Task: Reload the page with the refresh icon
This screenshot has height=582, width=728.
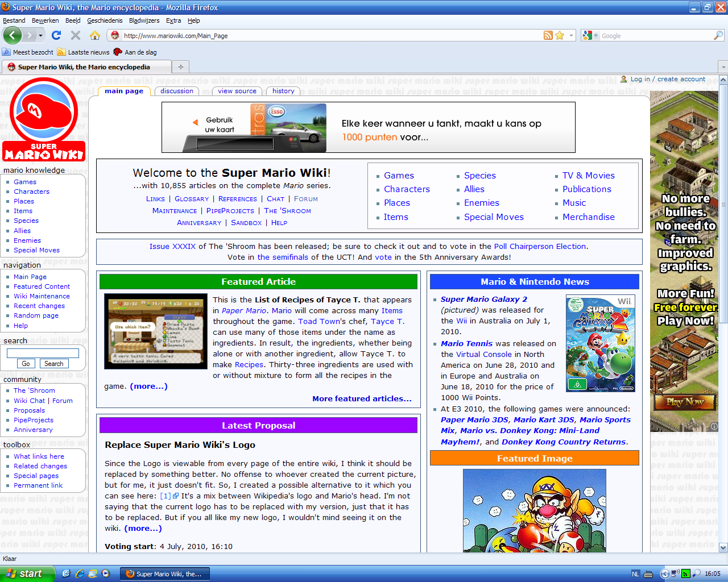Action: [x=56, y=35]
